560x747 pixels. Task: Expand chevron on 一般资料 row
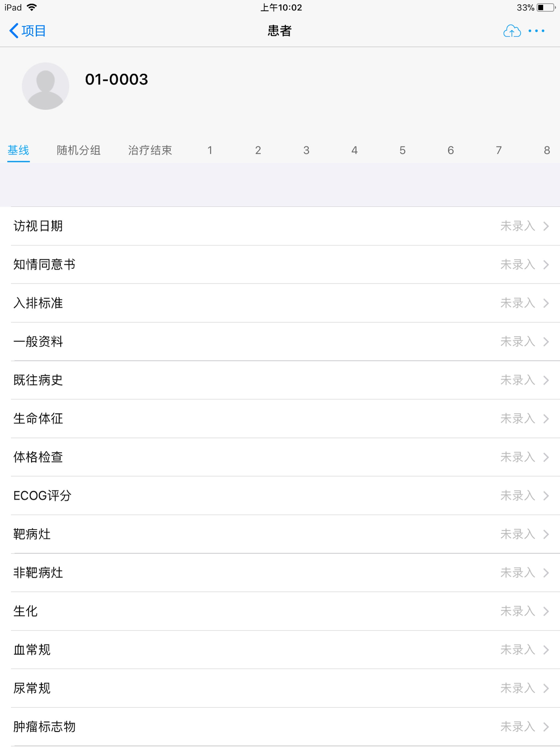click(546, 342)
